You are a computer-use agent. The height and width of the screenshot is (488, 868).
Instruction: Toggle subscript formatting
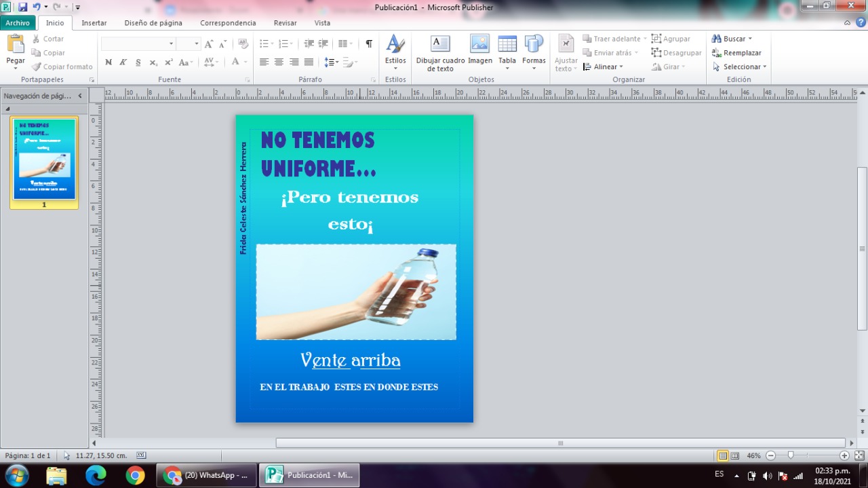(x=154, y=62)
